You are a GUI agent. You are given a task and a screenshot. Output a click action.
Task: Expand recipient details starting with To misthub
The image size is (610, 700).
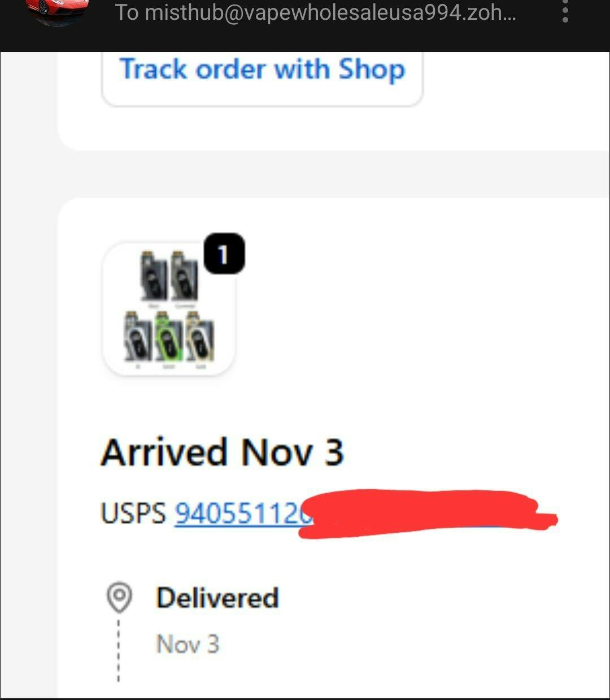pyautogui.click(x=315, y=12)
